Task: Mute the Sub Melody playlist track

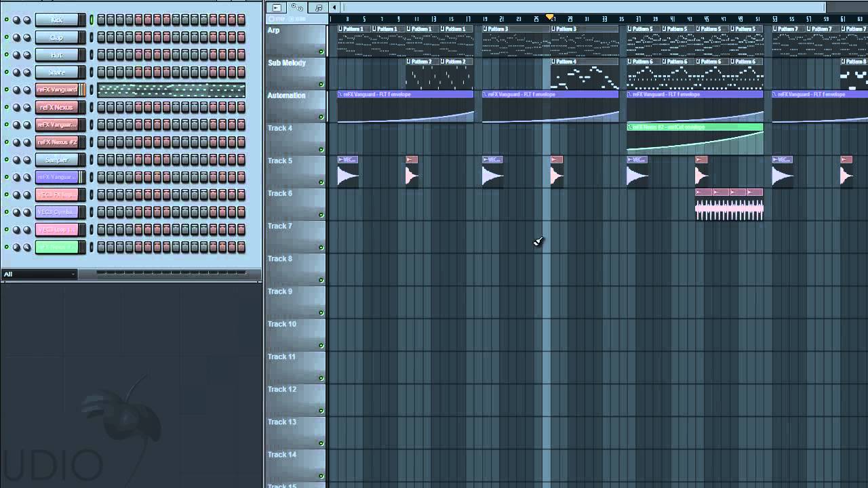Action: click(x=321, y=84)
